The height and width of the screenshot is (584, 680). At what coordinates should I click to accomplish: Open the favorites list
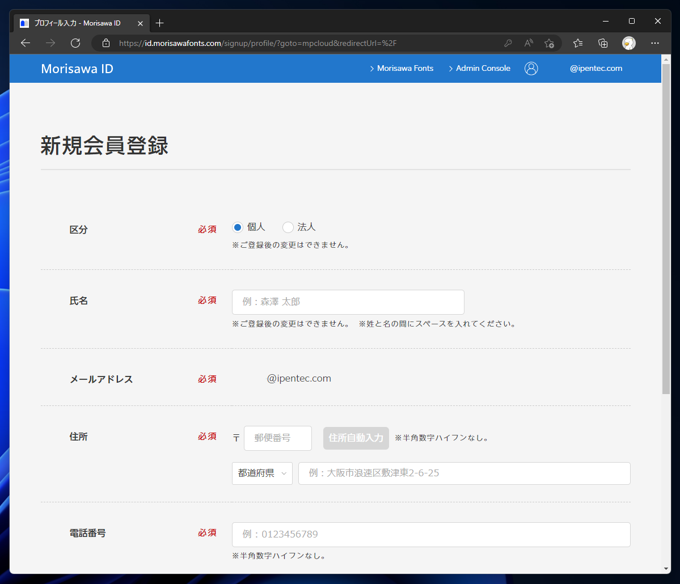[x=578, y=43]
